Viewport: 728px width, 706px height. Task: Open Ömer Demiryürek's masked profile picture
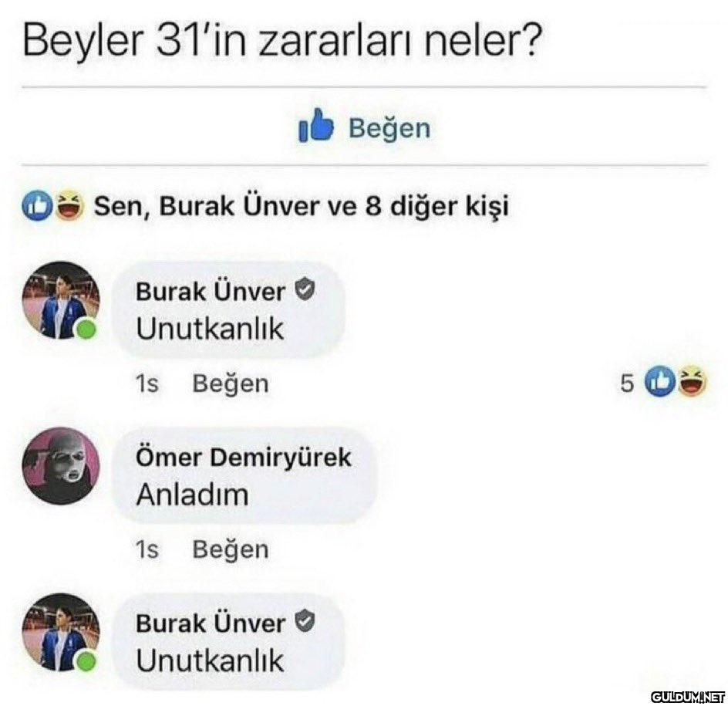coord(61,466)
